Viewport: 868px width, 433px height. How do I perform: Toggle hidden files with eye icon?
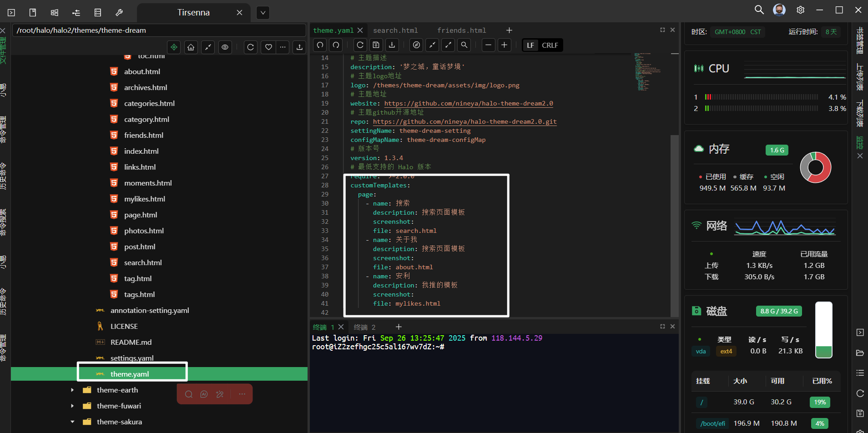click(x=225, y=47)
